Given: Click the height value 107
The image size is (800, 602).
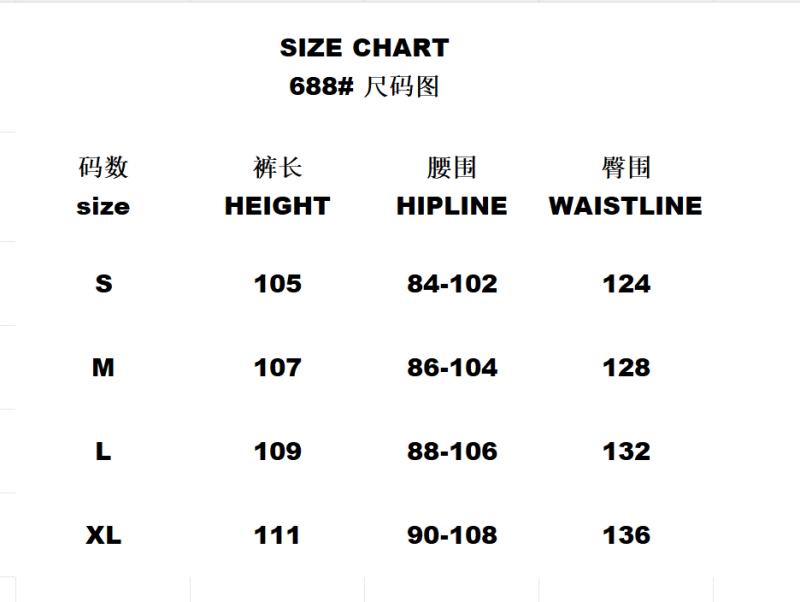Looking at the screenshot, I should pyautogui.click(x=277, y=368).
